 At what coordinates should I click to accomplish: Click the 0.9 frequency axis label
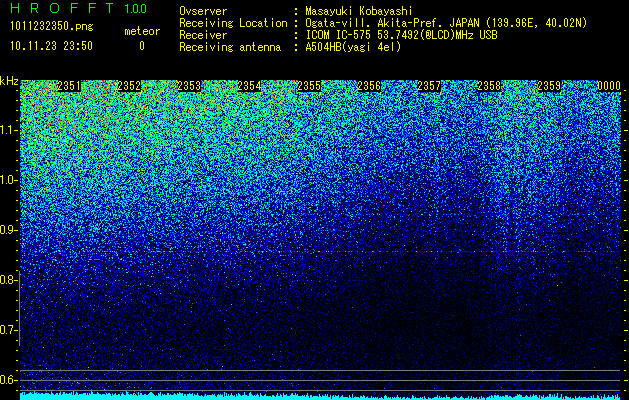tap(7, 230)
